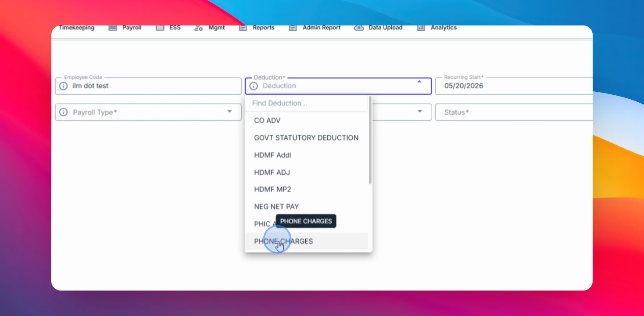Open the Payroll menu icon
Screen dimensions: 644x316
pyautogui.click(x=113, y=28)
